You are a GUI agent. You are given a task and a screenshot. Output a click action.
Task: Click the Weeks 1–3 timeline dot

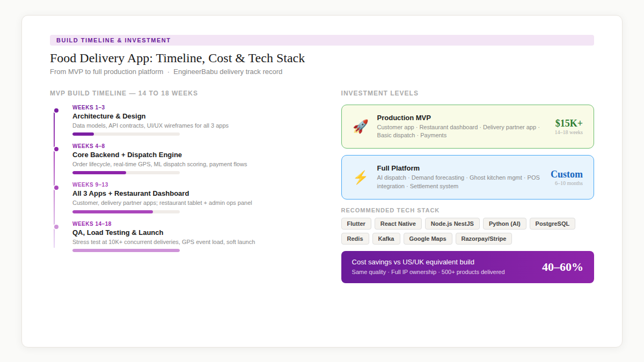pyautogui.click(x=56, y=110)
